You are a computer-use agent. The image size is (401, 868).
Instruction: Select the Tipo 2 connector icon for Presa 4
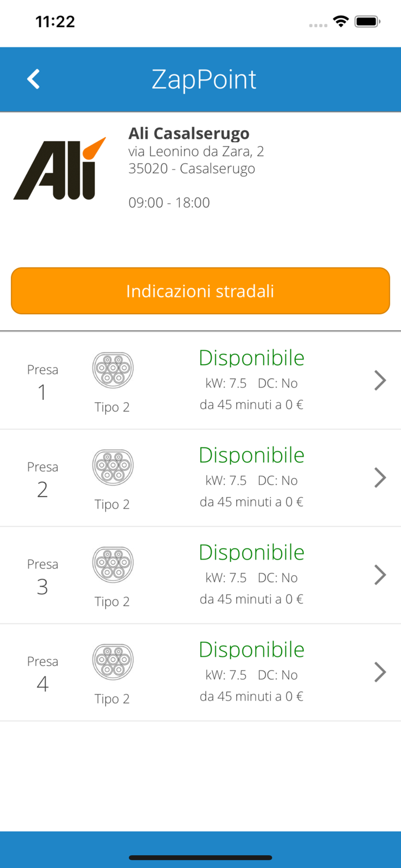coord(113,660)
